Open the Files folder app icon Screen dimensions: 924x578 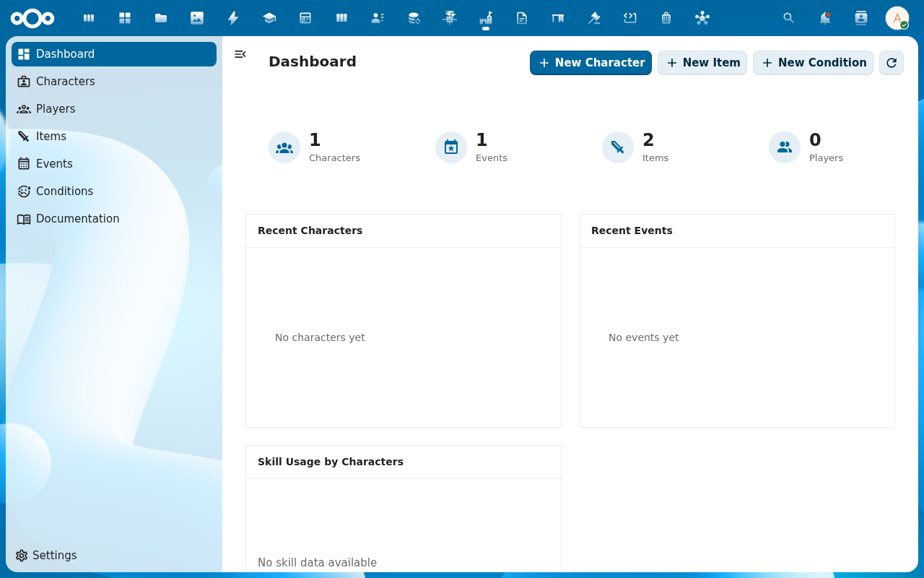(x=161, y=18)
